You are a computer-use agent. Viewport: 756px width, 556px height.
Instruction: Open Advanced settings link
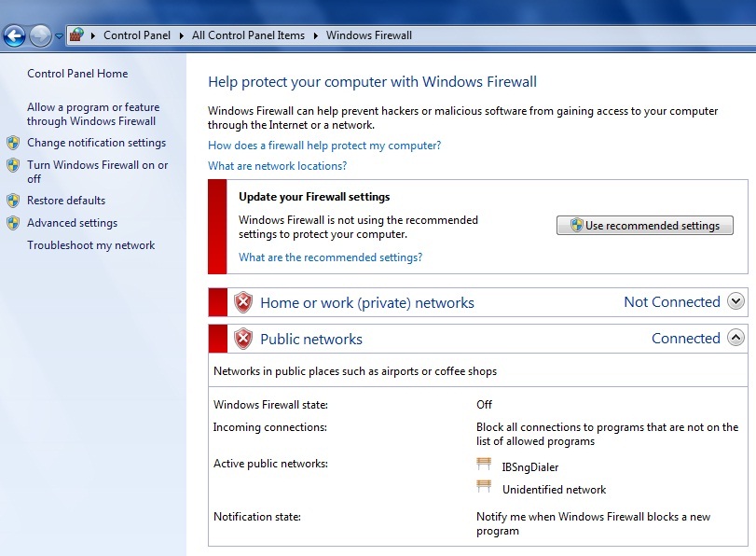(73, 223)
